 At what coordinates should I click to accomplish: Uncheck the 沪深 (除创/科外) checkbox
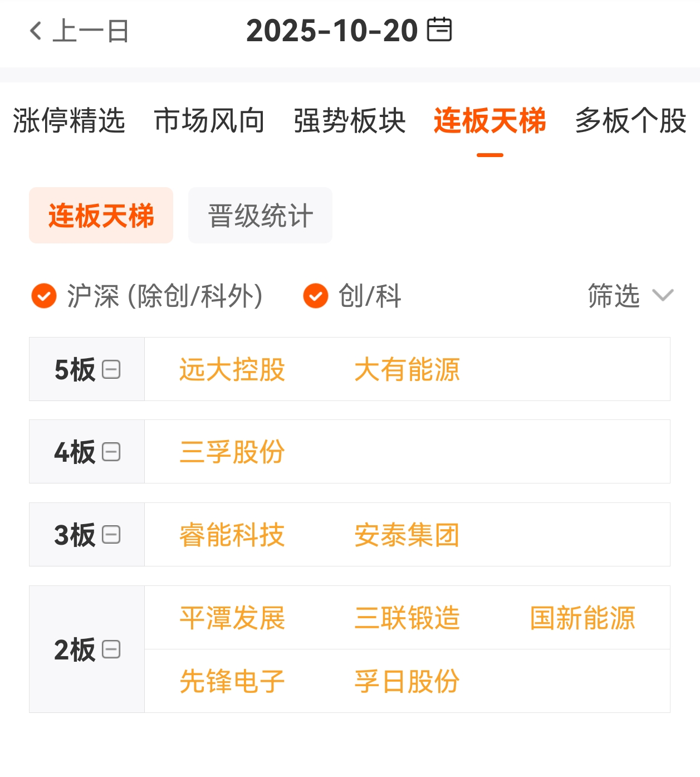[x=44, y=296]
